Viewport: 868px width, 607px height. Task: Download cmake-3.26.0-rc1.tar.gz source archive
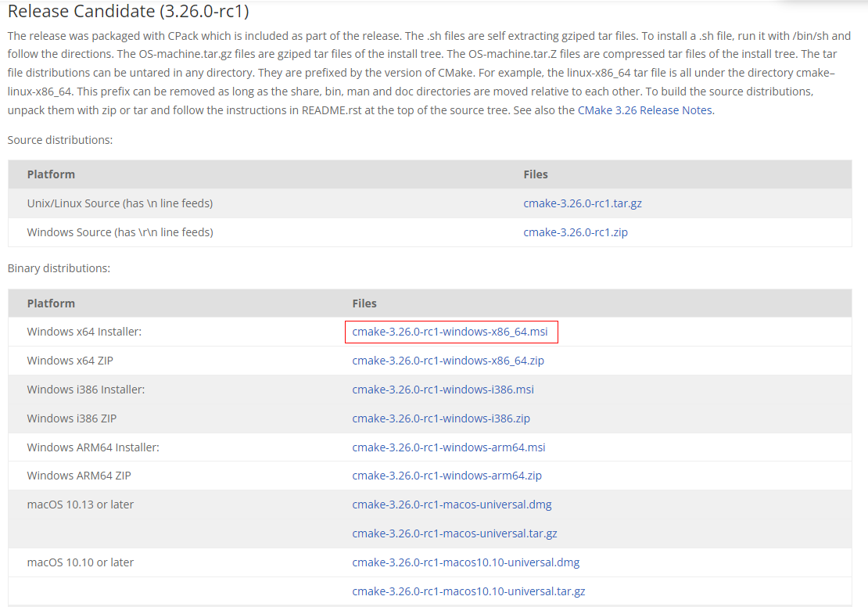point(583,203)
